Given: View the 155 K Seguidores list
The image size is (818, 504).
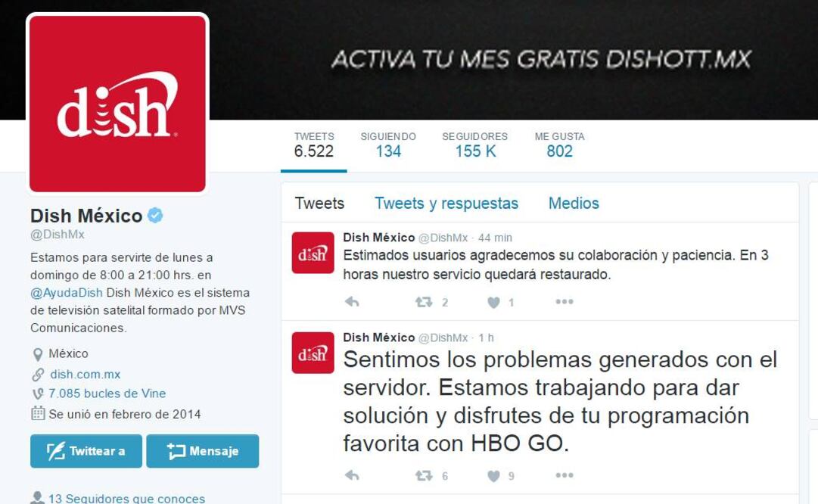Looking at the screenshot, I should 474,145.
